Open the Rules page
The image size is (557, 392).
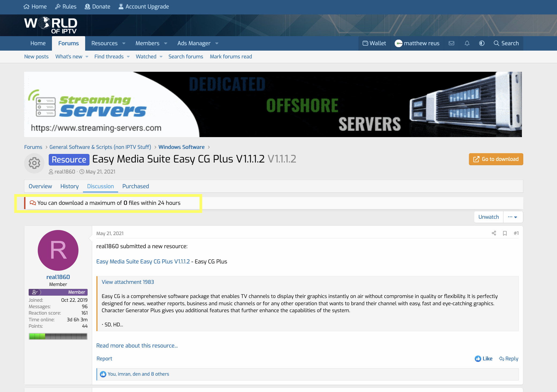(66, 6)
